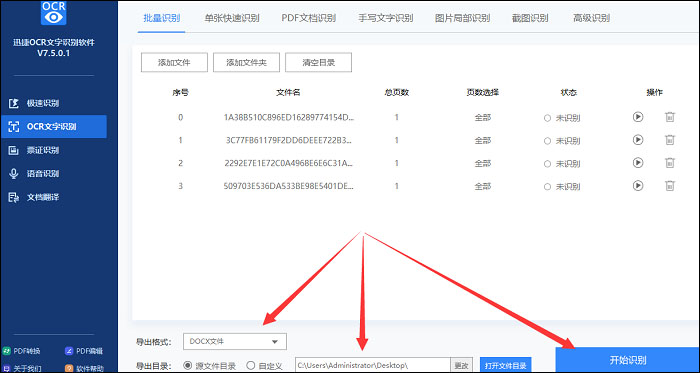Switch to 图片局部识别 tab
Image resolution: width=700 pixels, height=373 pixels.
point(462,18)
